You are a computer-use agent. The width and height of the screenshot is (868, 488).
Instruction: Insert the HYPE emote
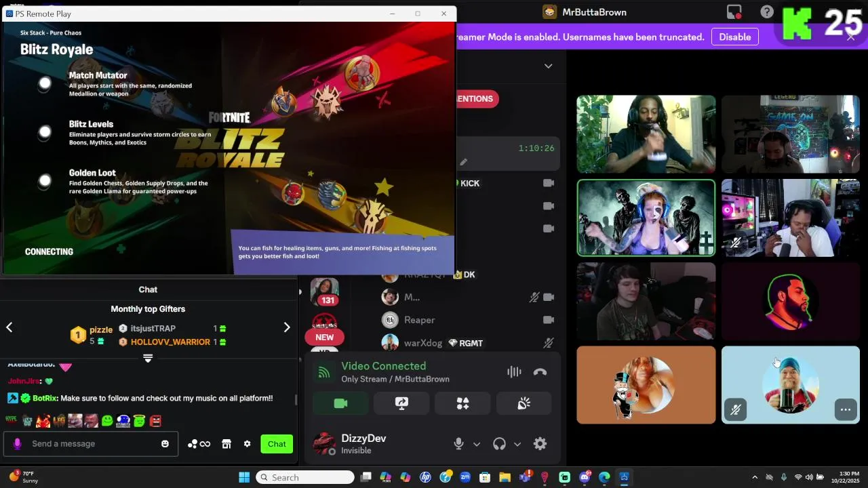(11, 420)
